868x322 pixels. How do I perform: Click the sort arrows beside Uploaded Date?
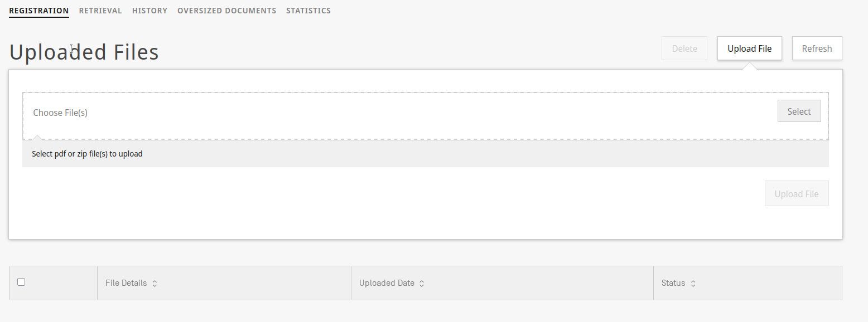422,284
